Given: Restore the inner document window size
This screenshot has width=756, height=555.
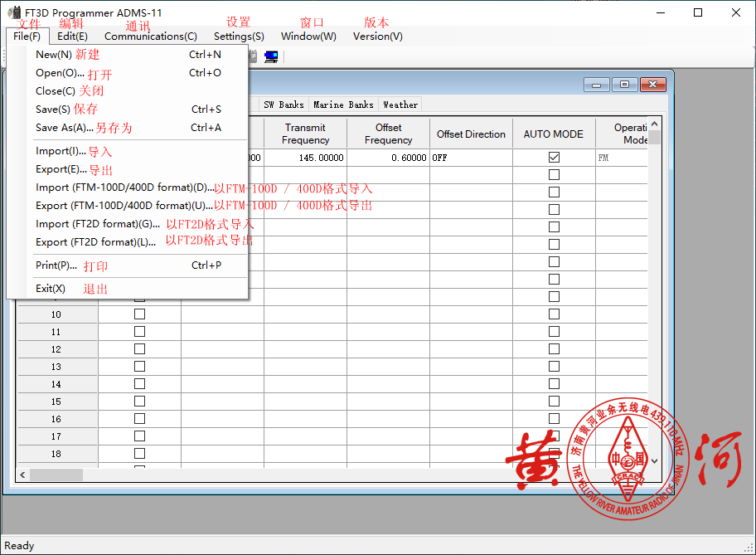Looking at the screenshot, I should click(x=624, y=85).
